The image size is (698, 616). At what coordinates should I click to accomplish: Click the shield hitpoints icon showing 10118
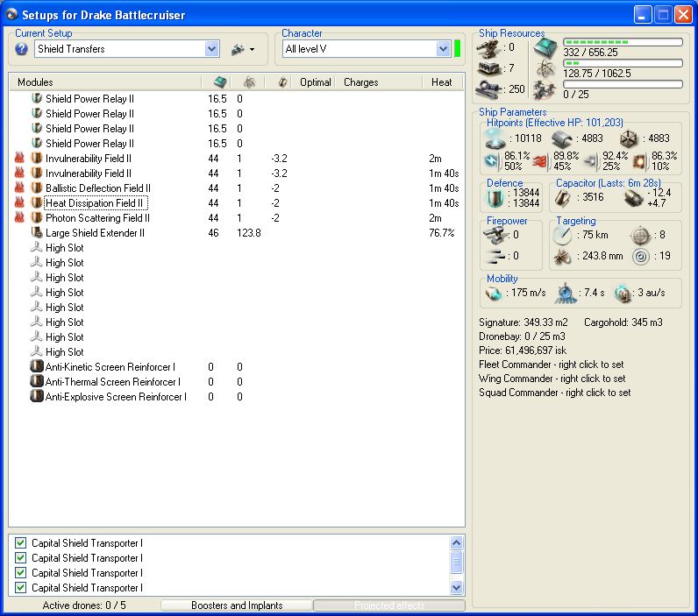[x=495, y=138]
